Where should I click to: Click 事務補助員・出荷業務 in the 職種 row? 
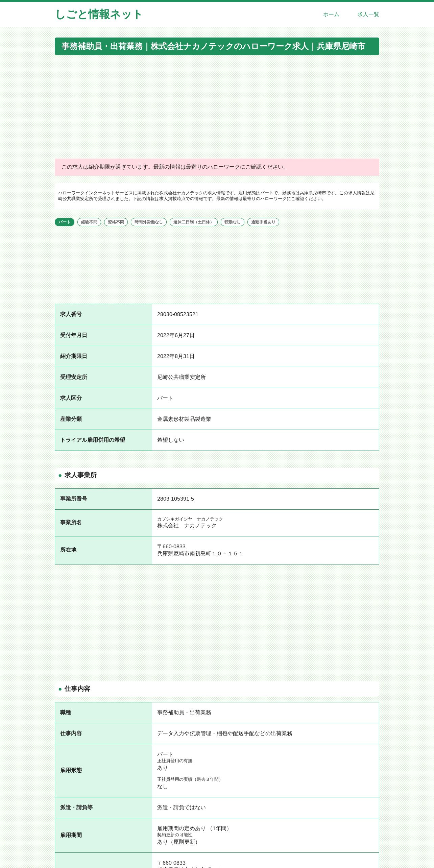click(184, 713)
